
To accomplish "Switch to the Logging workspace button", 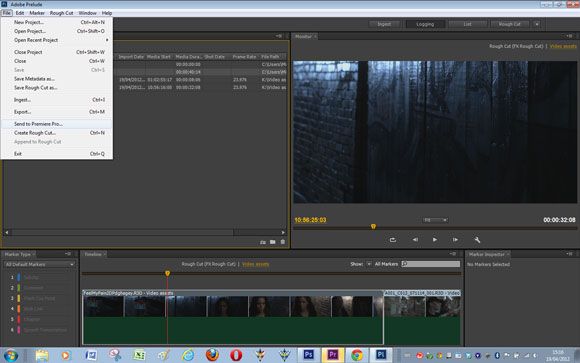I will (x=425, y=24).
